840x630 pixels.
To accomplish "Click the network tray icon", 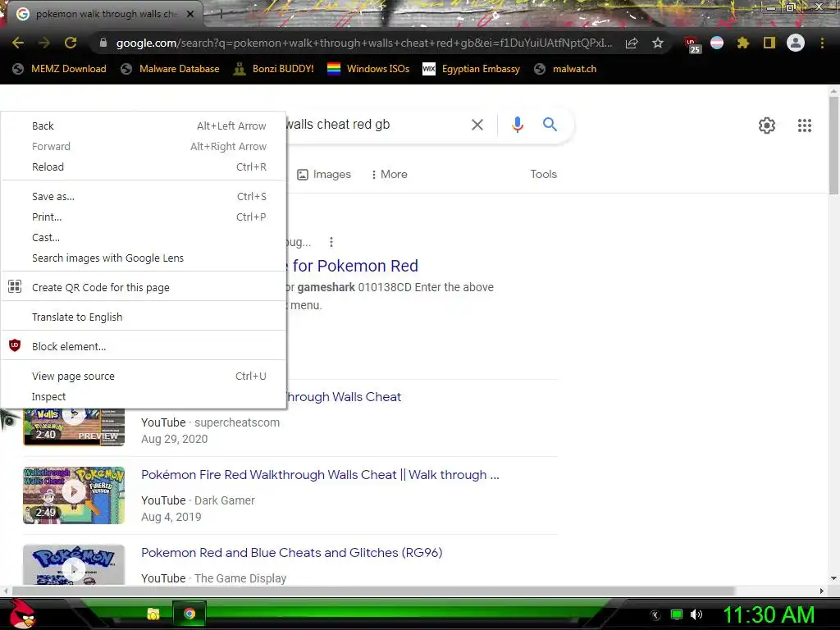I will (677, 614).
